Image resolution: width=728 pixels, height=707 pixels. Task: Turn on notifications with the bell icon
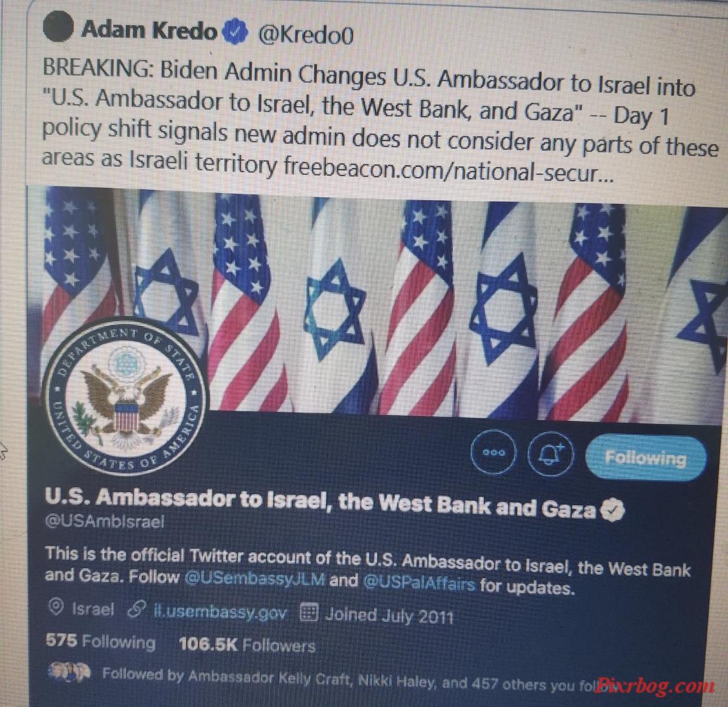[551, 454]
